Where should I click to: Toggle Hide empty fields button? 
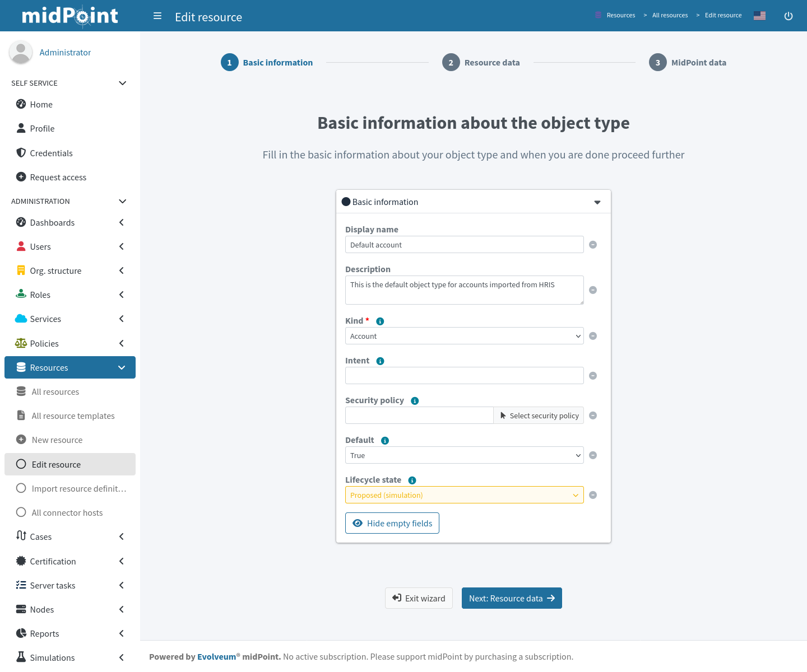pos(392,523)
